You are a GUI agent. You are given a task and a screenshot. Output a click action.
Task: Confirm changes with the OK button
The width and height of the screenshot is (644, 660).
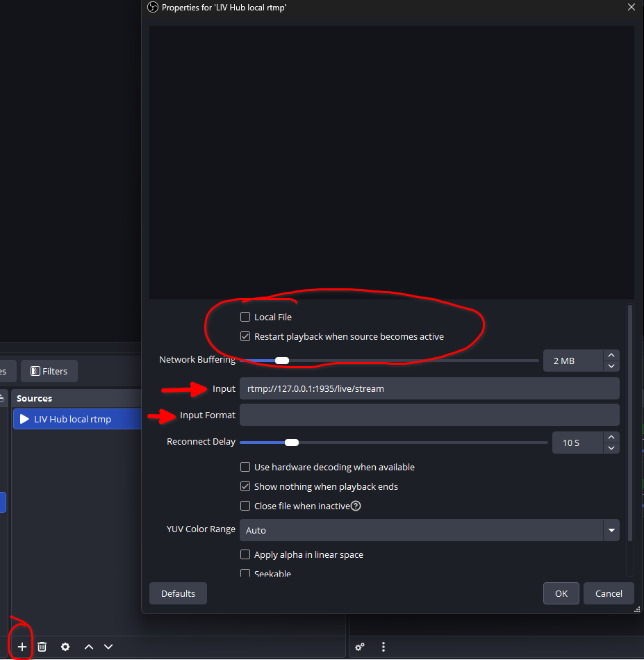pyautogui.click(x=561, y=593)
